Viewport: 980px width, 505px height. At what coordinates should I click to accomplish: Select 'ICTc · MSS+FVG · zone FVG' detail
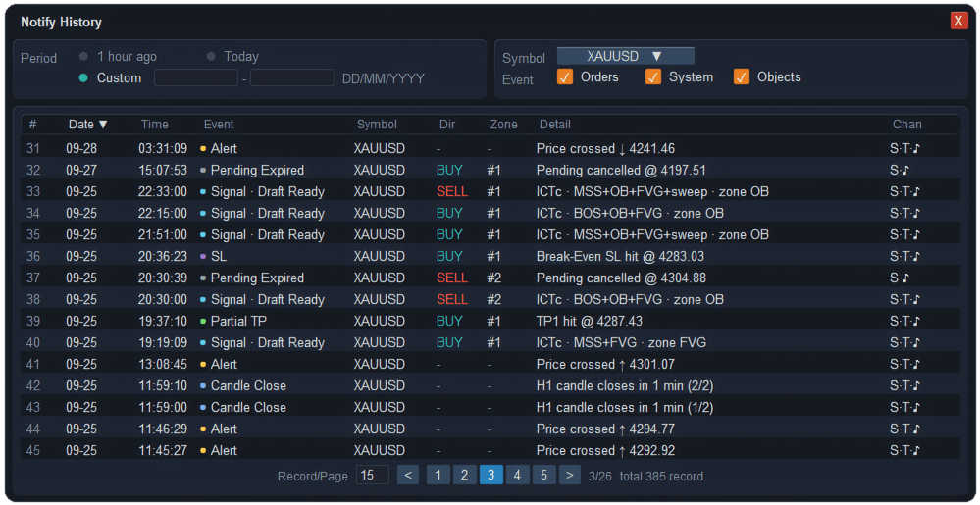point(621,342)
